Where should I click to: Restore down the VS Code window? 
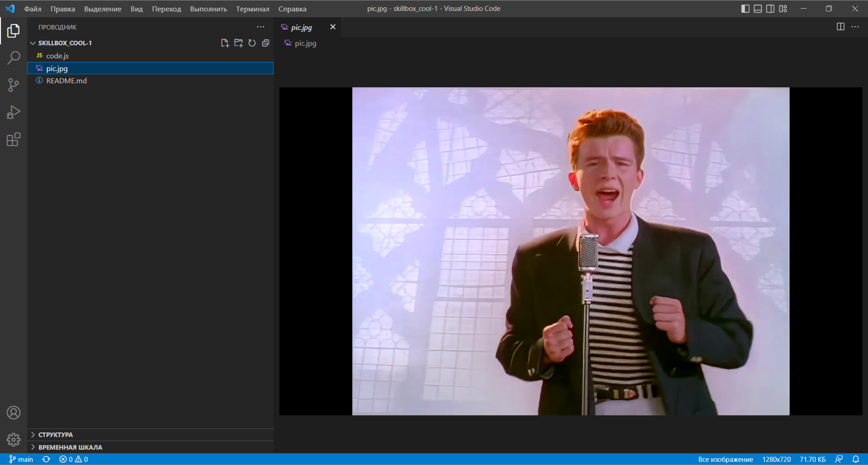pos(829,9)
